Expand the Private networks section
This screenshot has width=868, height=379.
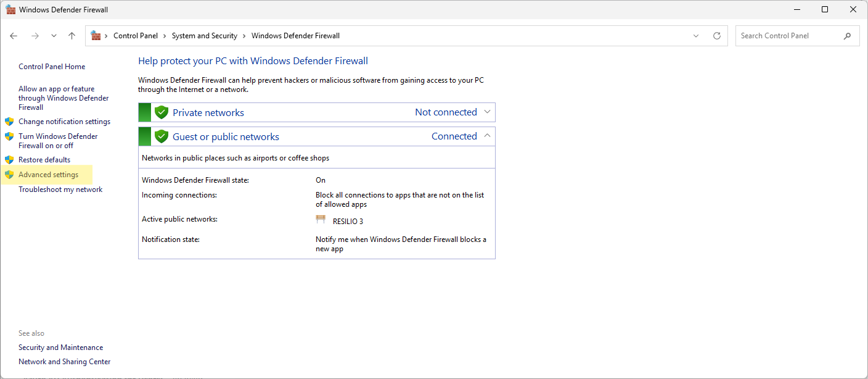point(487,112)
